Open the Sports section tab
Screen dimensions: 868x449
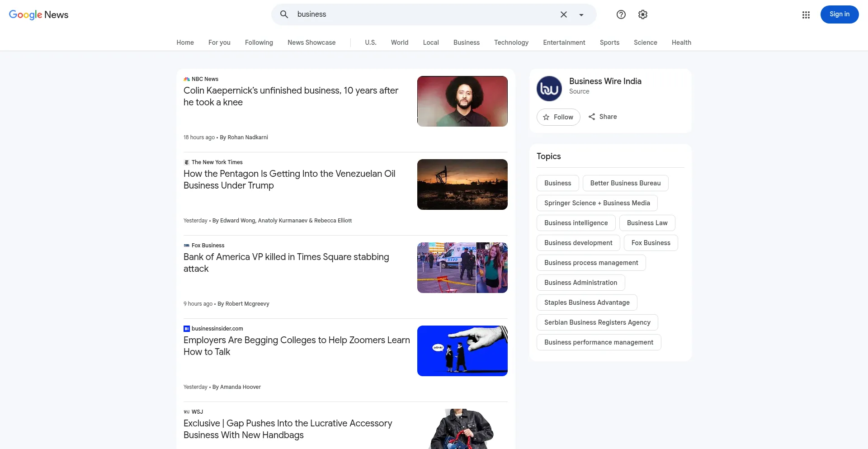[609, 43]
